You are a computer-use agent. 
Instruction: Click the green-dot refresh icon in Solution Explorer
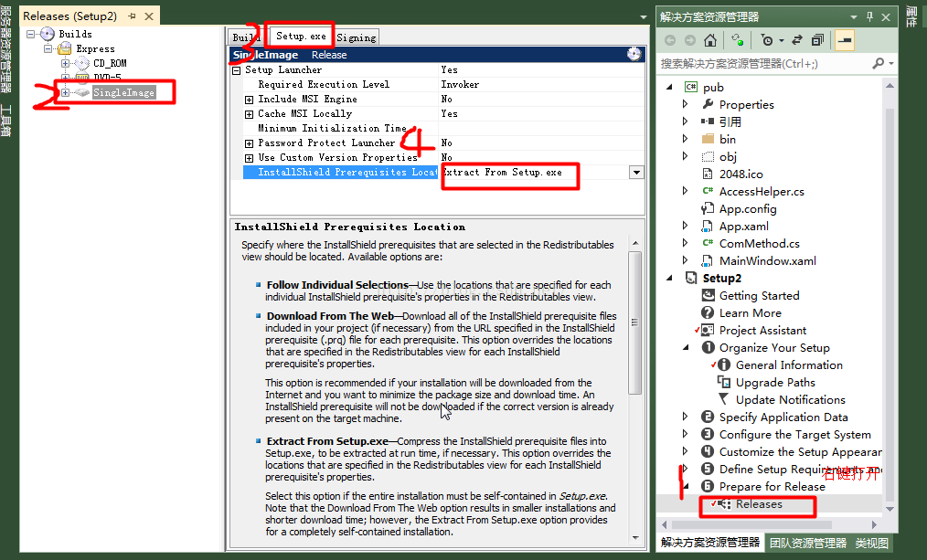click(737, 40)
